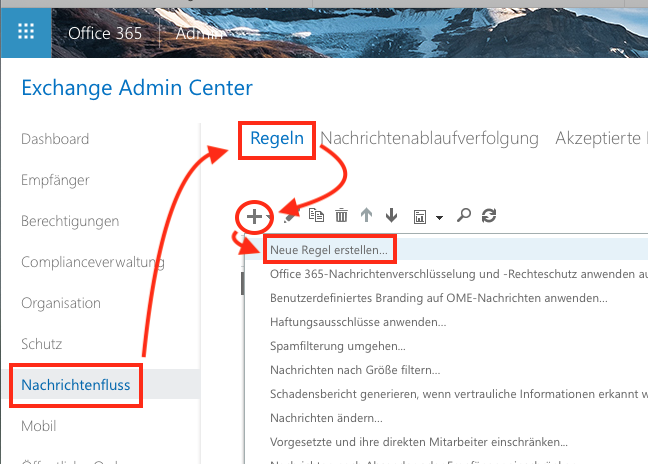The width and height of the screenshot is (648, 464).
Task: Open the Office 365 app launcher grid
Action: [26, 32]
